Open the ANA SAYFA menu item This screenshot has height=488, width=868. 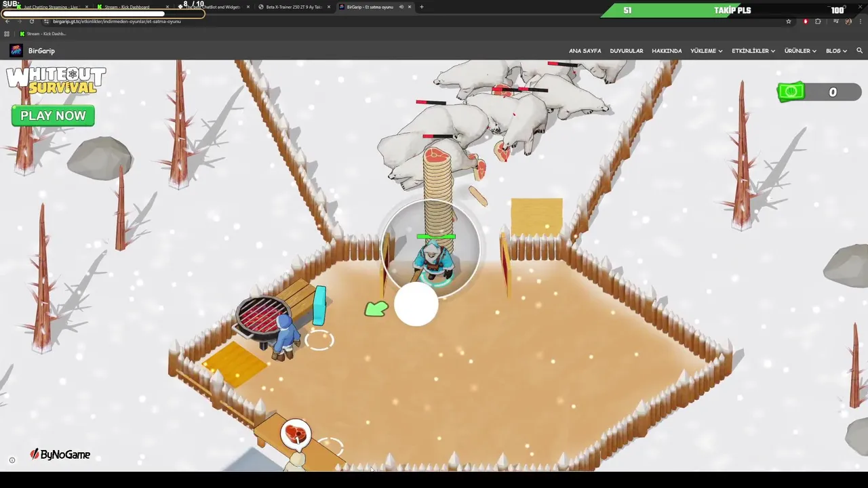point(585,51)
